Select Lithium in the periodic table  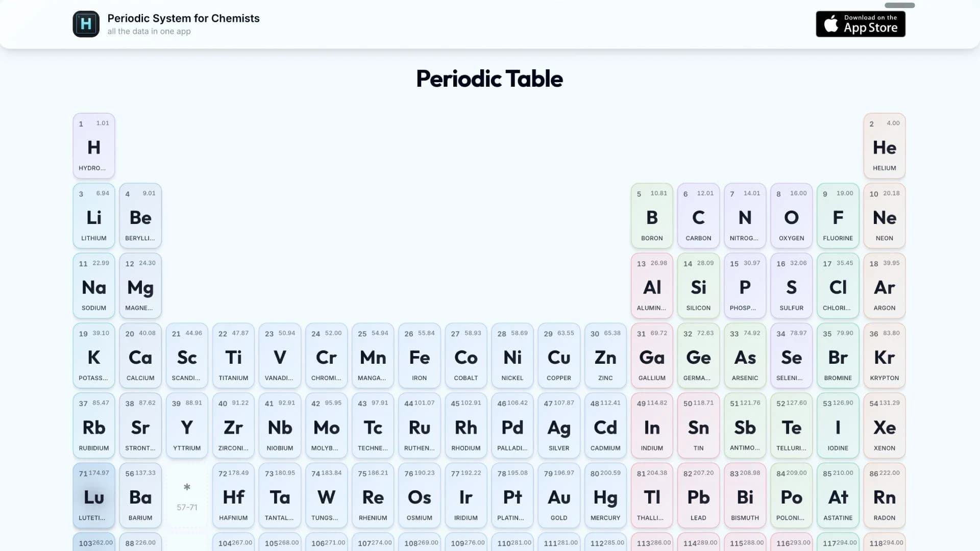(93, 216)
